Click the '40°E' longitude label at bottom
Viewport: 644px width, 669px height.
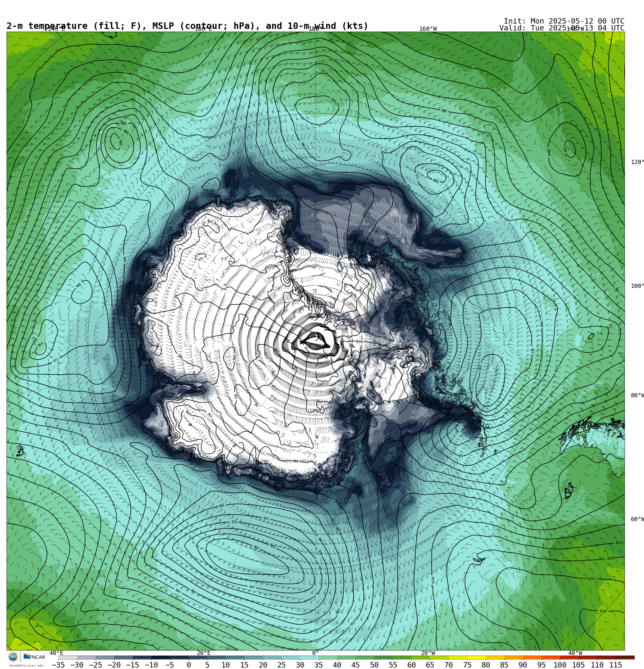(x=57, y=653)
